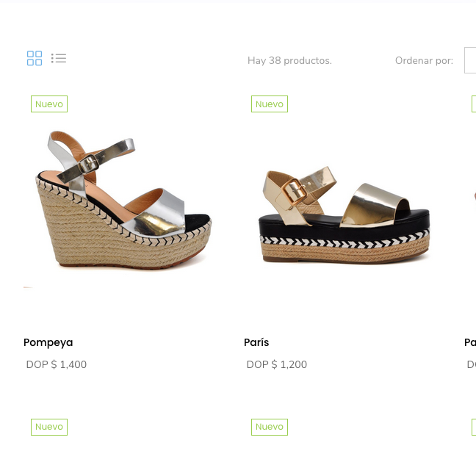Click the Nuevo badge below París's price
The width and height of the screenshot is (476, 476).
pyautogui.click(x=270, y=427)
